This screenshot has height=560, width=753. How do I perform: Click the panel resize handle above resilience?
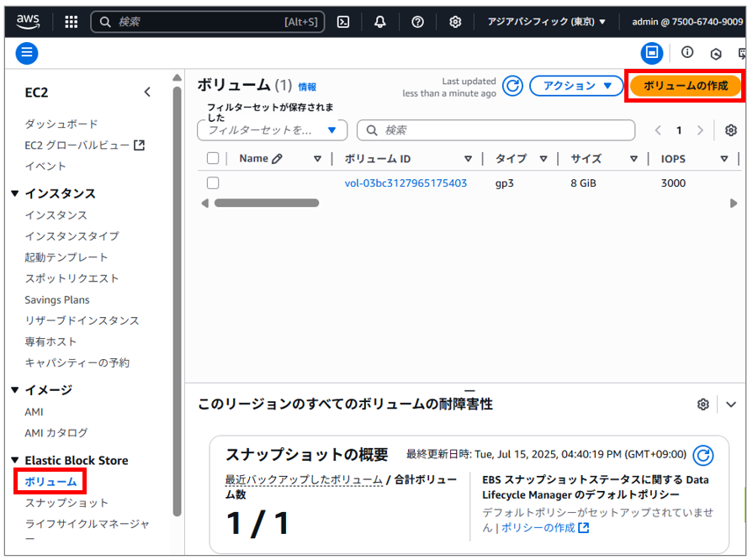[469, 391]
